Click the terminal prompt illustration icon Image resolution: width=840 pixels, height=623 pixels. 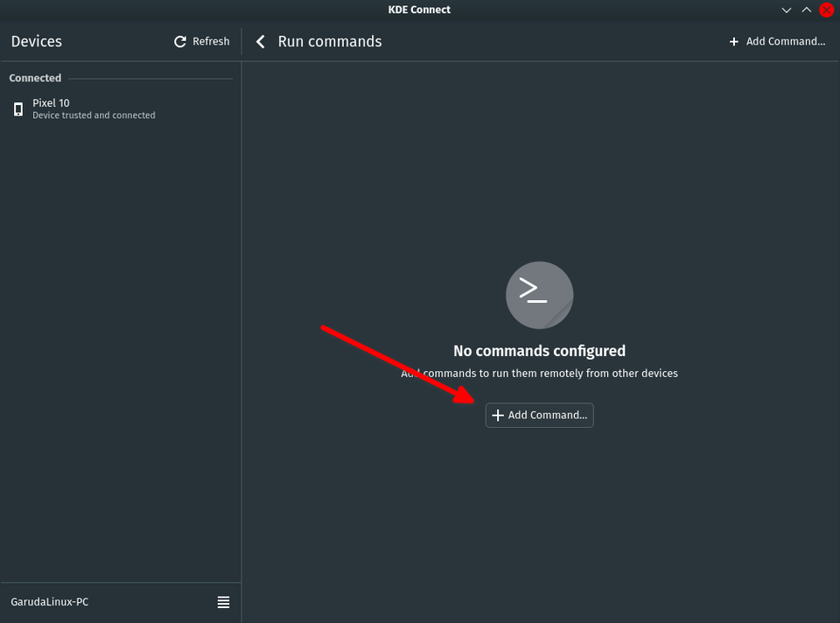539,295
